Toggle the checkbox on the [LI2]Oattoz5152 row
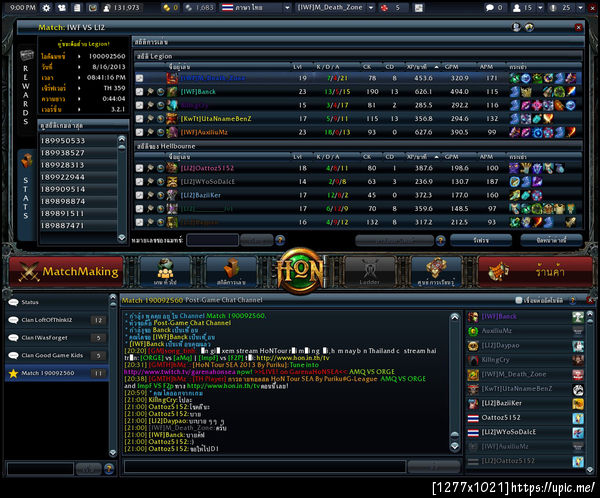 point(140,168)
